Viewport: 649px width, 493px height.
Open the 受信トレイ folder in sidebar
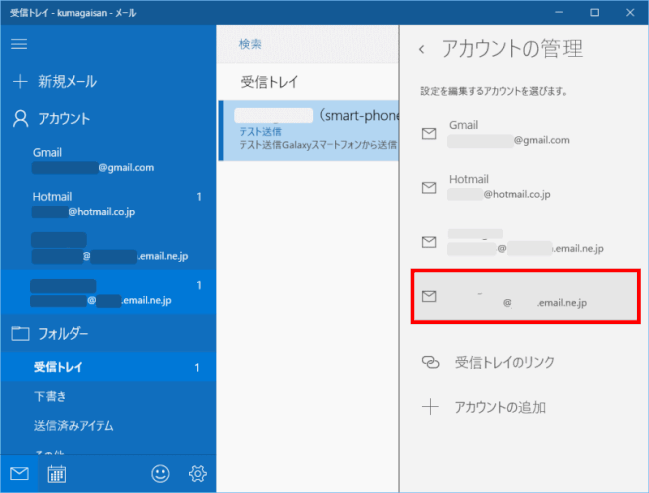pyautogui.click(x=108, y=367)
